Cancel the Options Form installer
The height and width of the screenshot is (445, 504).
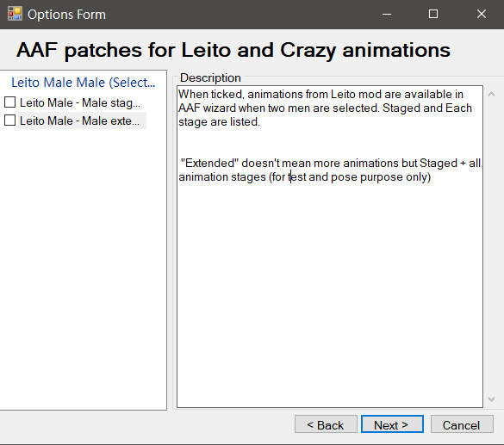click(x=462, y=424)
